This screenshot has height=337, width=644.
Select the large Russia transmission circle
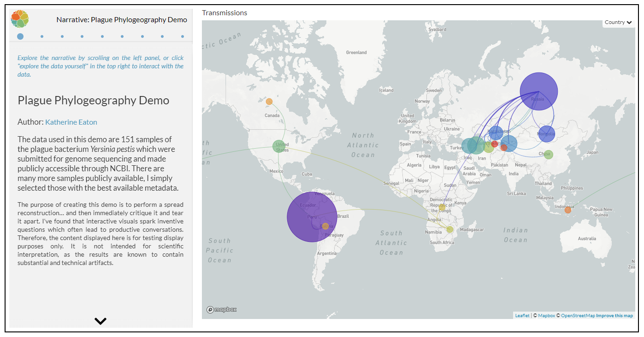tap(538, 91)
